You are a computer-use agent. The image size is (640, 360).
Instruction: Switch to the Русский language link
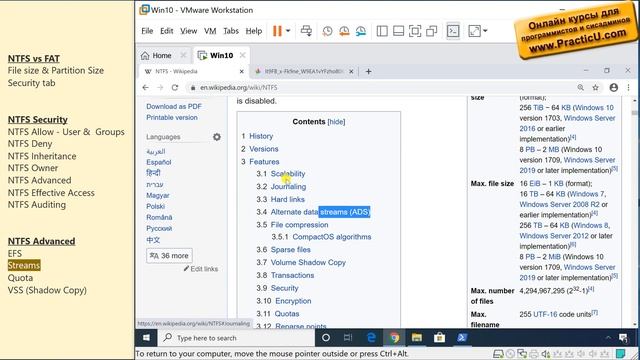coord(159,228)
